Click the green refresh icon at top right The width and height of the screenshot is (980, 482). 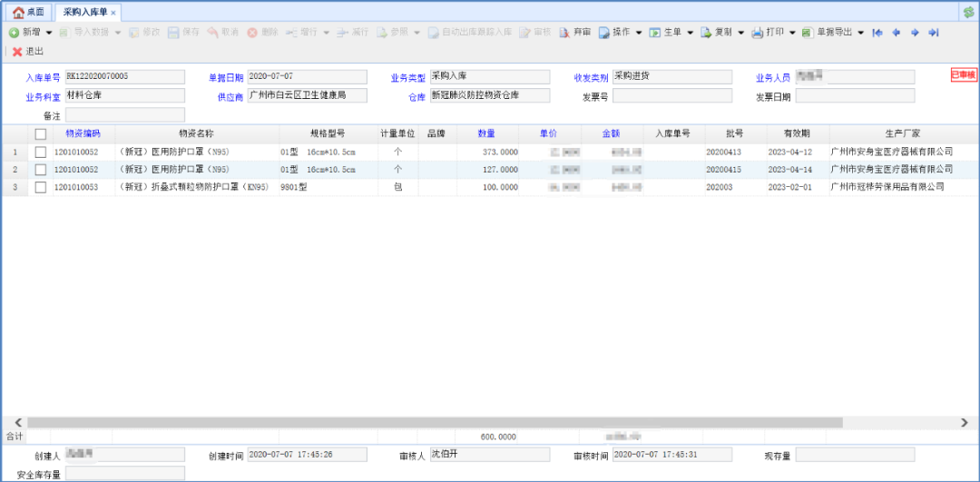coord(969,13)
